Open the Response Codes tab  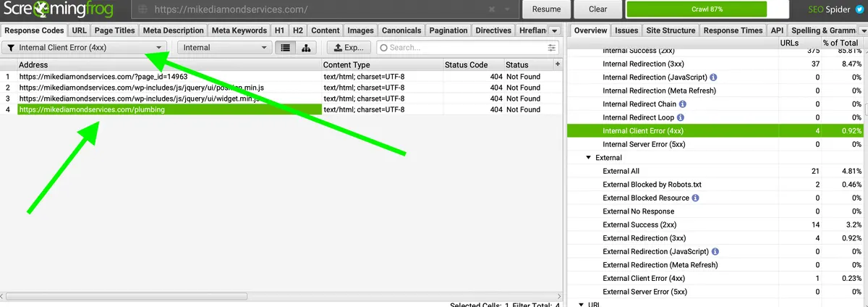pyautogui.click(x=34, y=30)
